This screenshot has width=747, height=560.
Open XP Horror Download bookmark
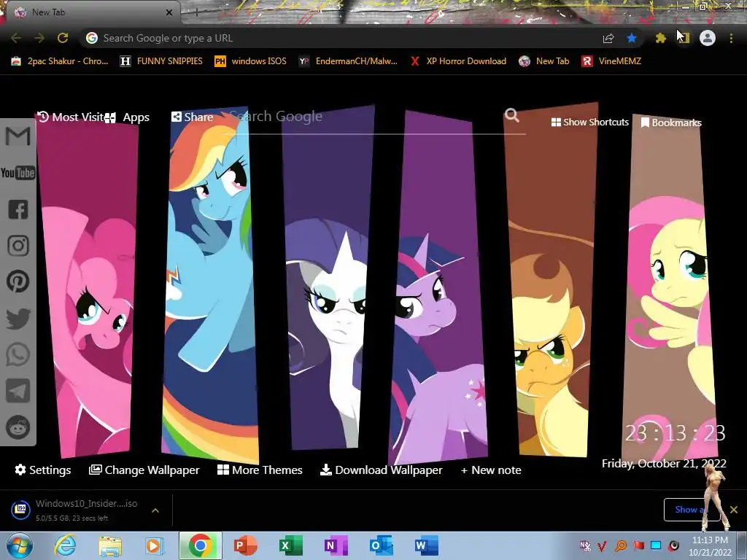pos(458,61)
